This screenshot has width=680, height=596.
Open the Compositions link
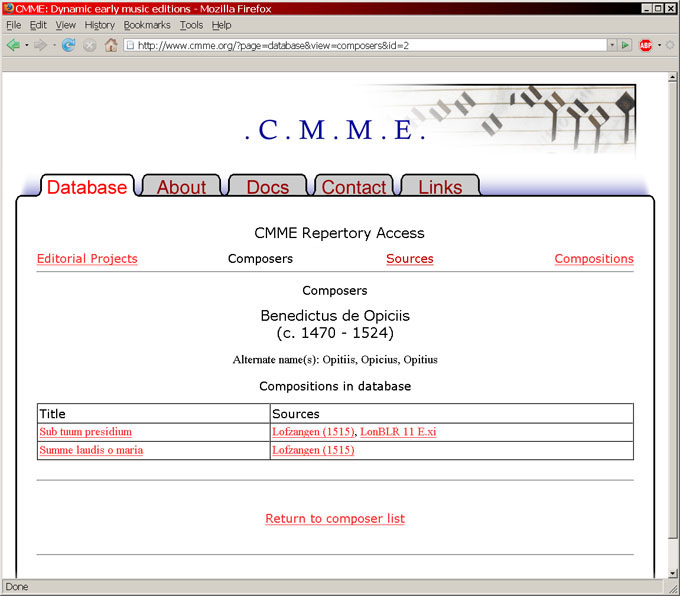pos(594,259)
